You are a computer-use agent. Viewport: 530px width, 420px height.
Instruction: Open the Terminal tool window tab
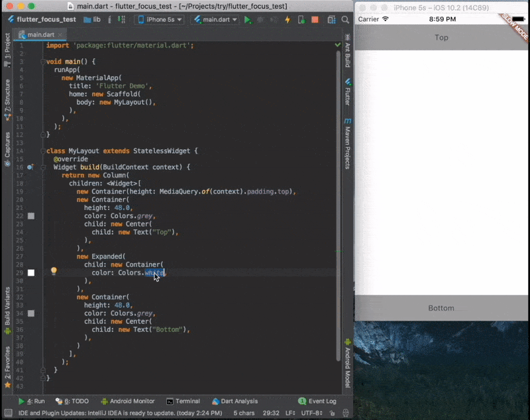click(184, 401)
